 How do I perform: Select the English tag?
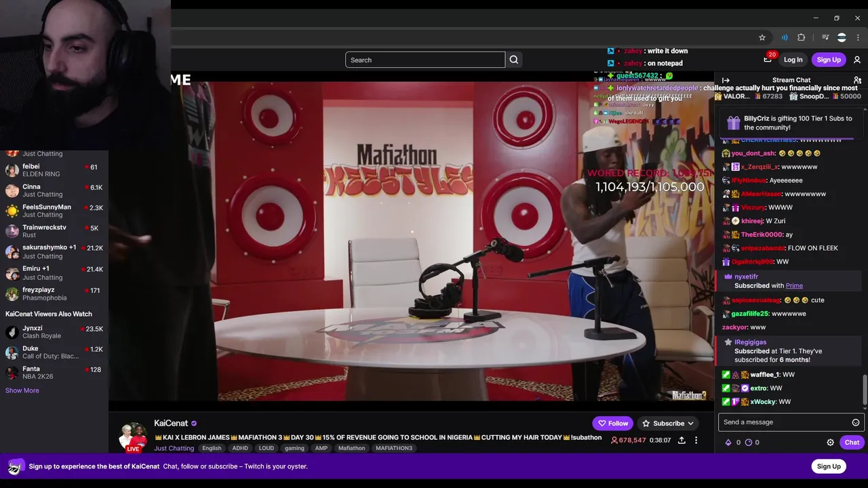[212, 448]
